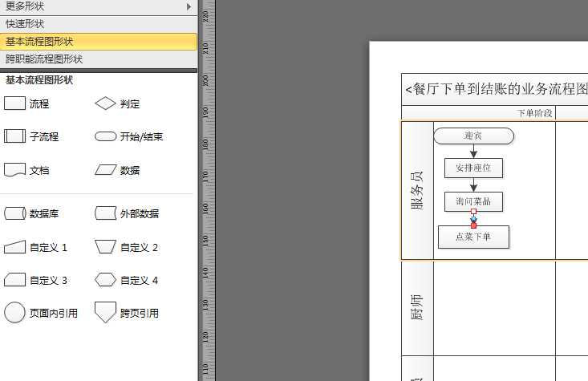Click the diagram title 餐厅下单到结账的业务流程图
Viewport: 588px width, 381px height.
click(497, 89)
